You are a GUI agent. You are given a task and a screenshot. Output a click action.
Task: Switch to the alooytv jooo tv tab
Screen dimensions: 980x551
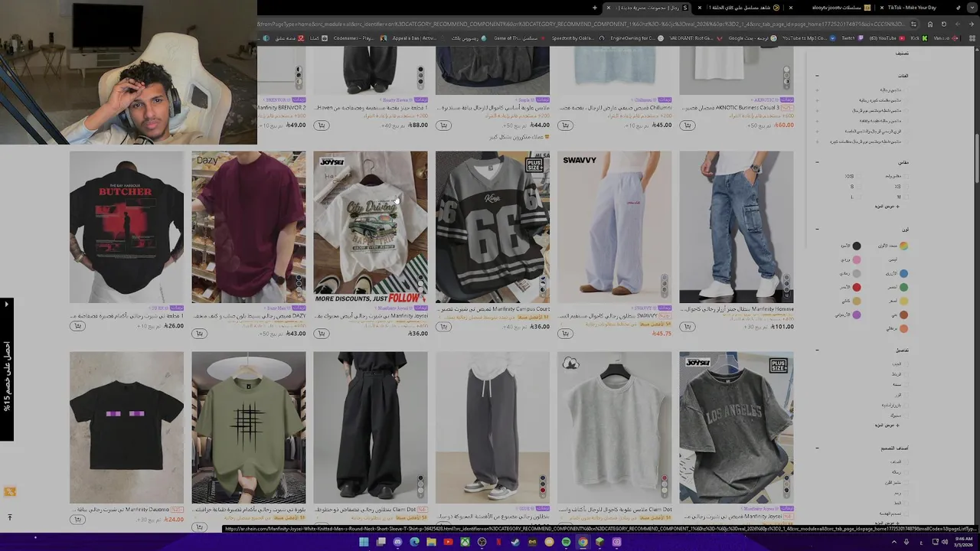coord(830,8)
